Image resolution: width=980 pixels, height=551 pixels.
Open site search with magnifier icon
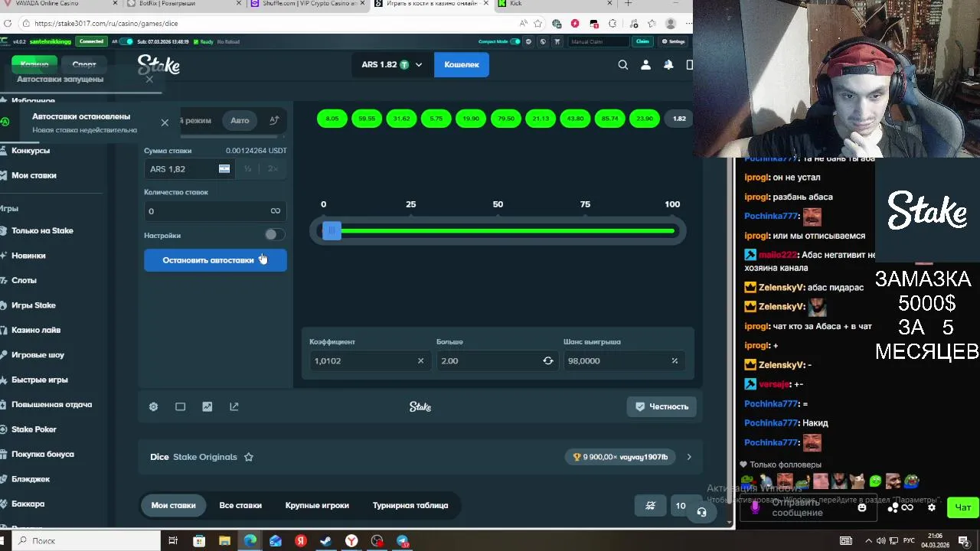(x=623, y=65)
